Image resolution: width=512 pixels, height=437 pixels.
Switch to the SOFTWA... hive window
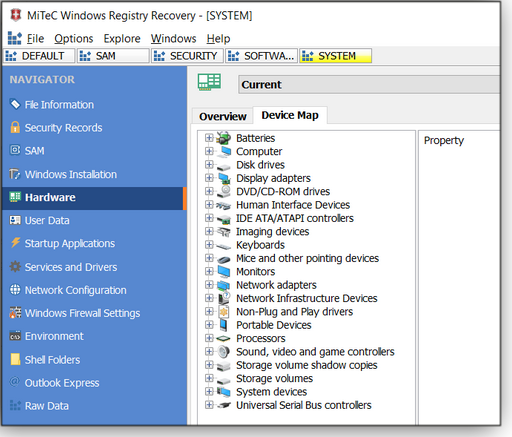pyautogui.click(x=262, y=56)
